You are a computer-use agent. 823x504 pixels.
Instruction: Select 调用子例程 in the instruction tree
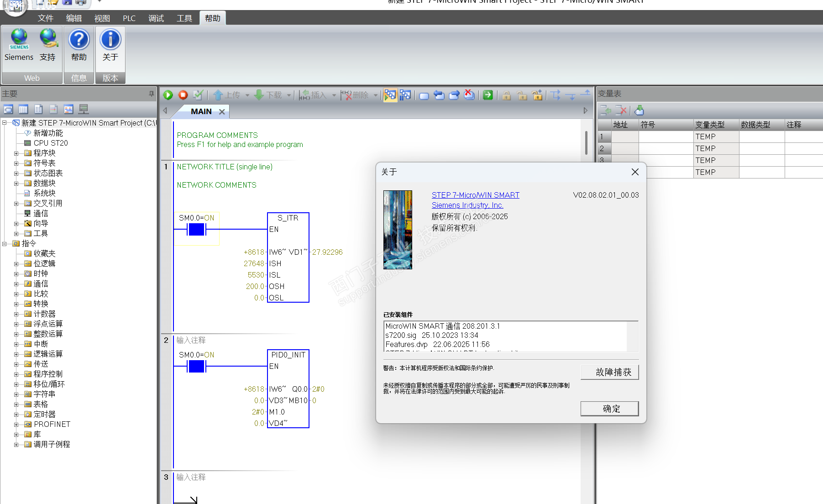point(52,445)
